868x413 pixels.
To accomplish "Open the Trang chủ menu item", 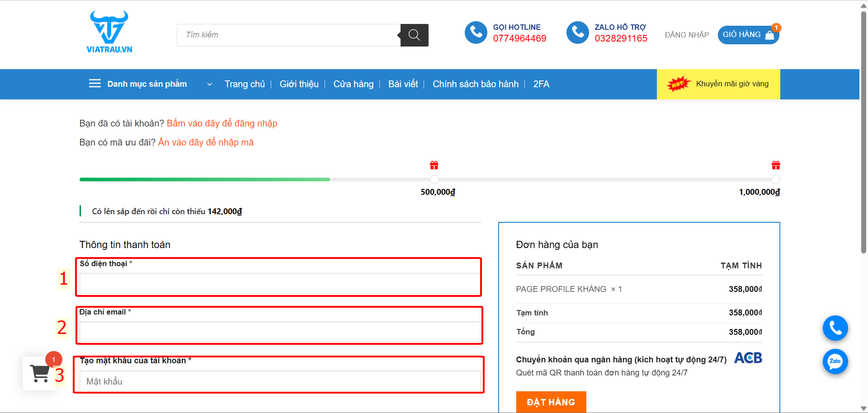I will (245, 84).
